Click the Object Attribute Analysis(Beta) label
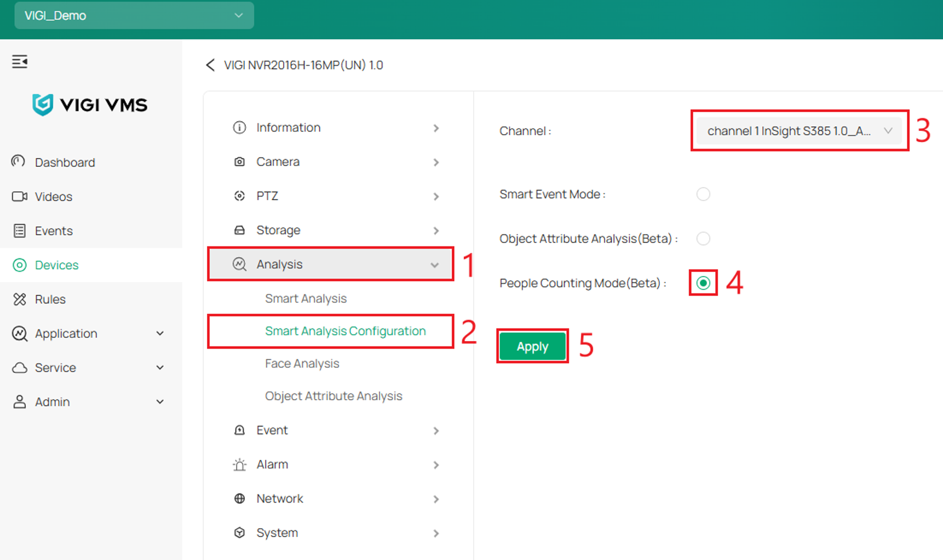The height and width of the screenshot is (560, 943). [589, 239]
